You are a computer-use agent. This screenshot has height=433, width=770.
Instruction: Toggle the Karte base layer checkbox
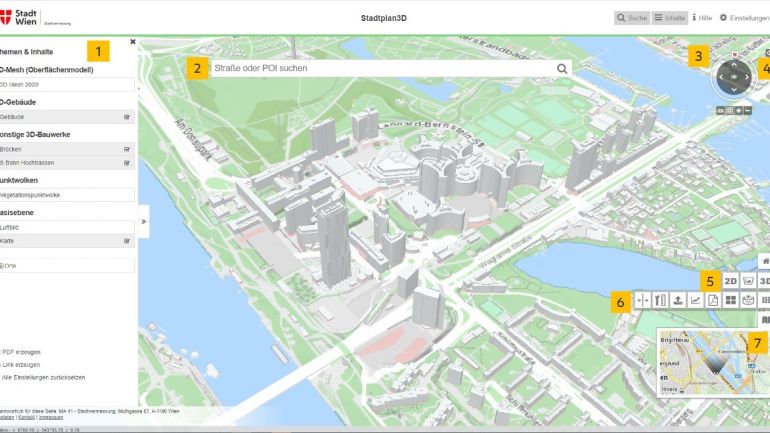127,241
